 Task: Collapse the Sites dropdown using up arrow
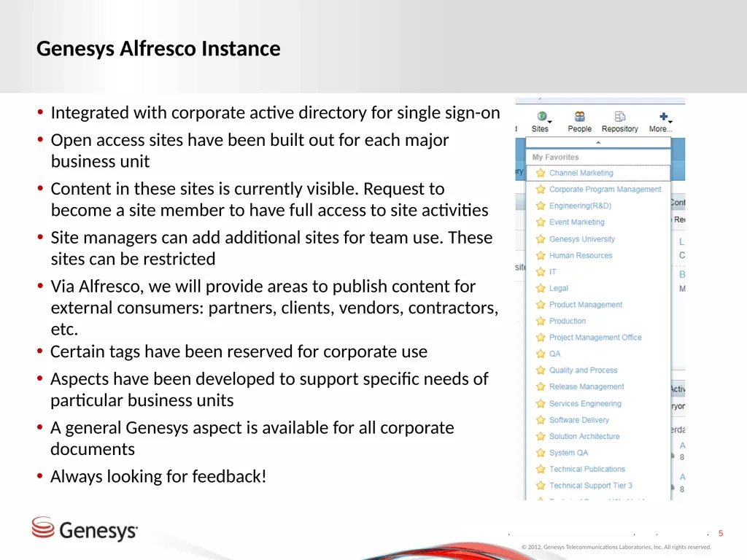(598, 142)
